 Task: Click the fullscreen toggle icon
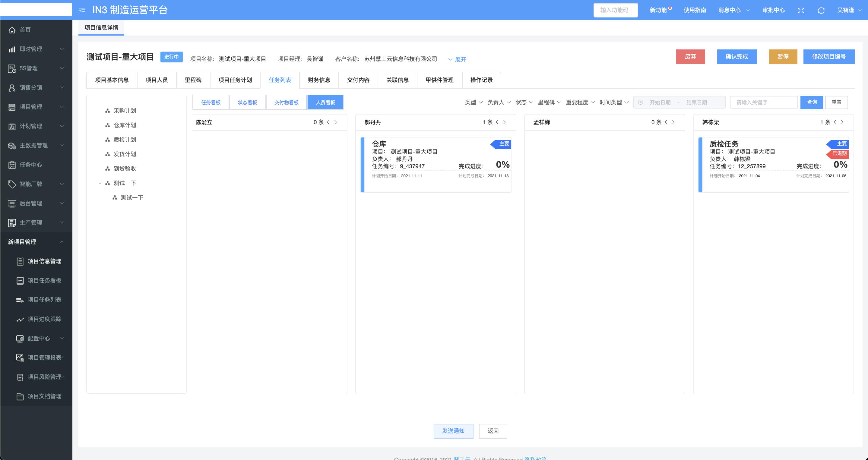[801, 11]
